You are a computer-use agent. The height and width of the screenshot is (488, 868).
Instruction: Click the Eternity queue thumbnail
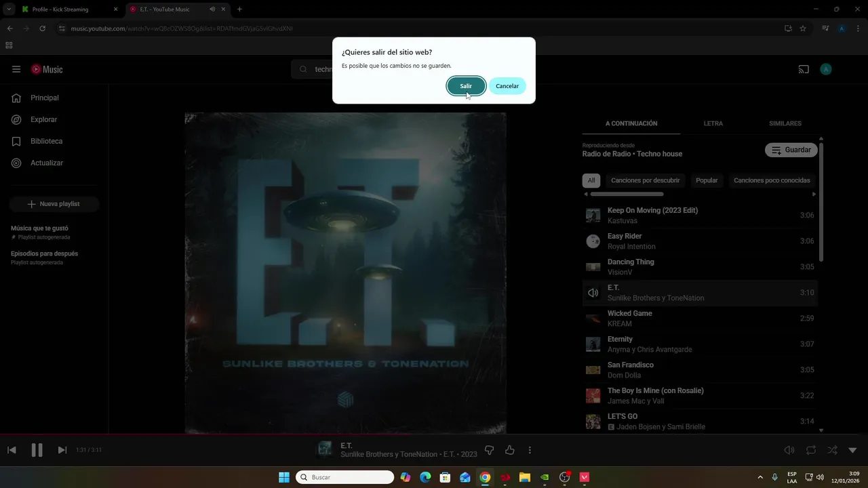coord(593,344)
